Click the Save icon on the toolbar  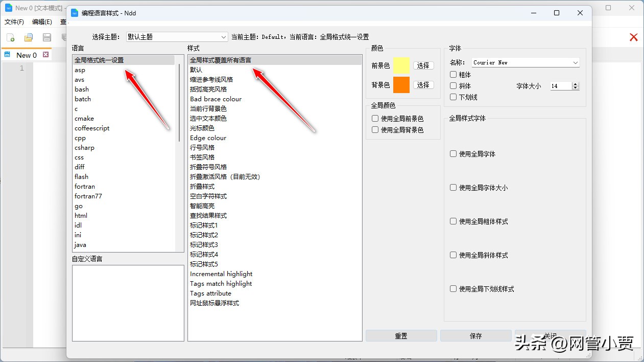point(47,37)
